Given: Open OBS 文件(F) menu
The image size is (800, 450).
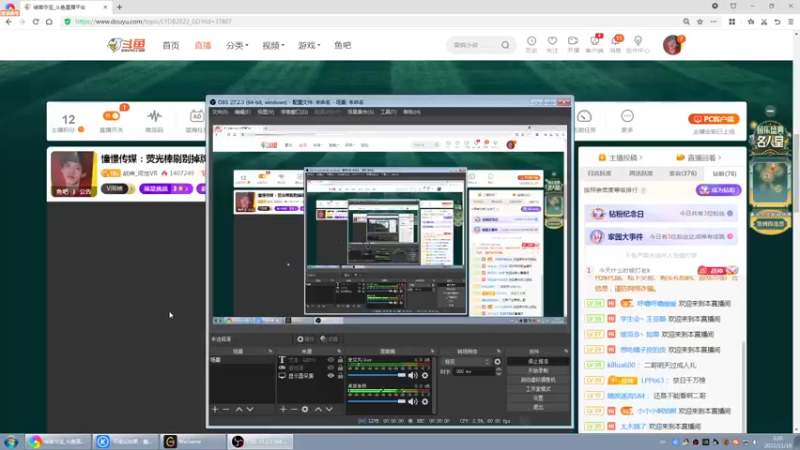Looking at the screenshot, I should [219, 112].
